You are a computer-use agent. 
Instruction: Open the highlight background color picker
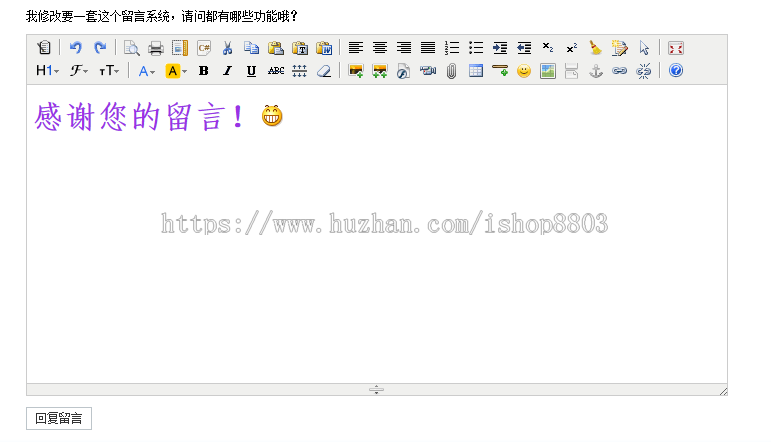[x=176, y=71]
